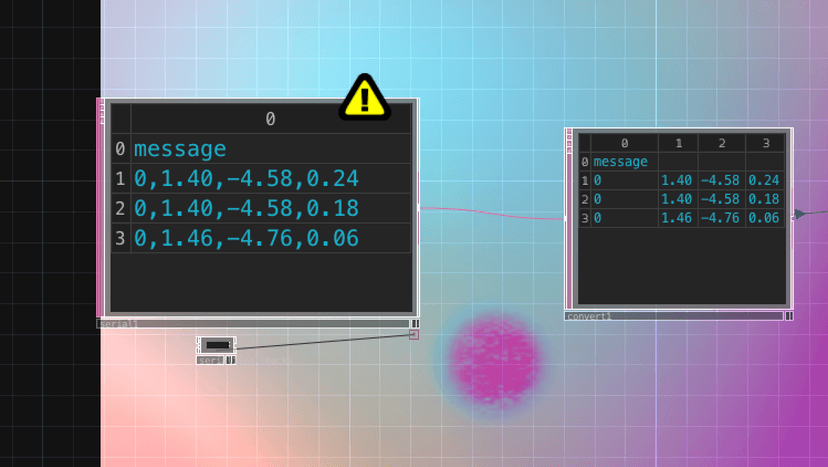This screenshot has width=828, height=467.
Task: Click the pink docked-callbacks connector below serial1
Action: pyautogui.click(x=414, y=334)
